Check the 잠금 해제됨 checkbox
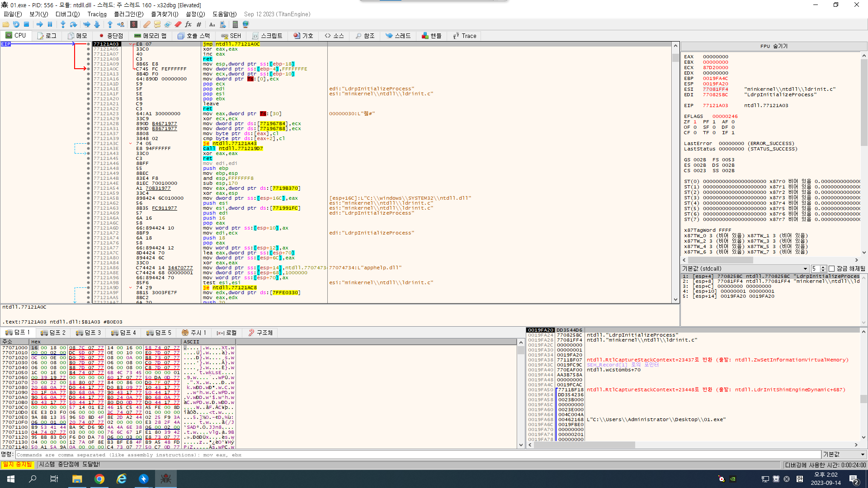 [x=832, y=268]
